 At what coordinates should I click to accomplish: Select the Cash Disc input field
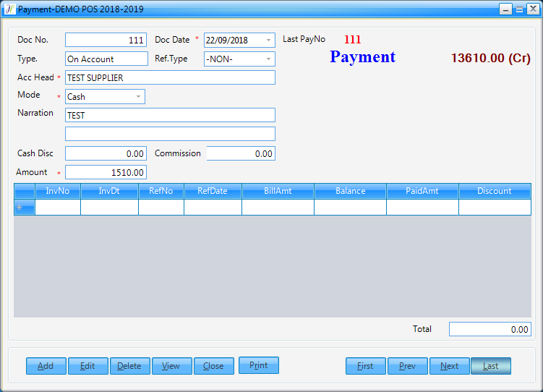(106, 153)
